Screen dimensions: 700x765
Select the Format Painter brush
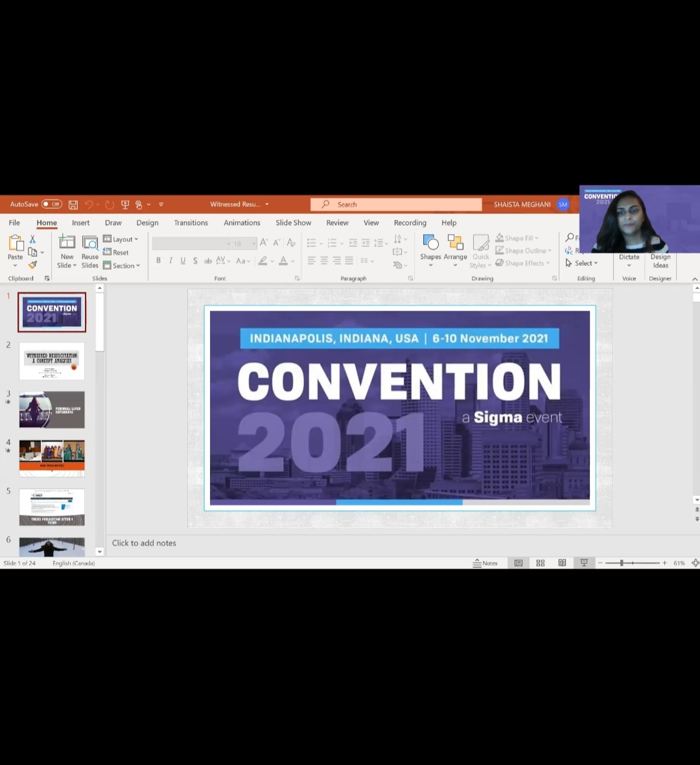coord(32,265)
